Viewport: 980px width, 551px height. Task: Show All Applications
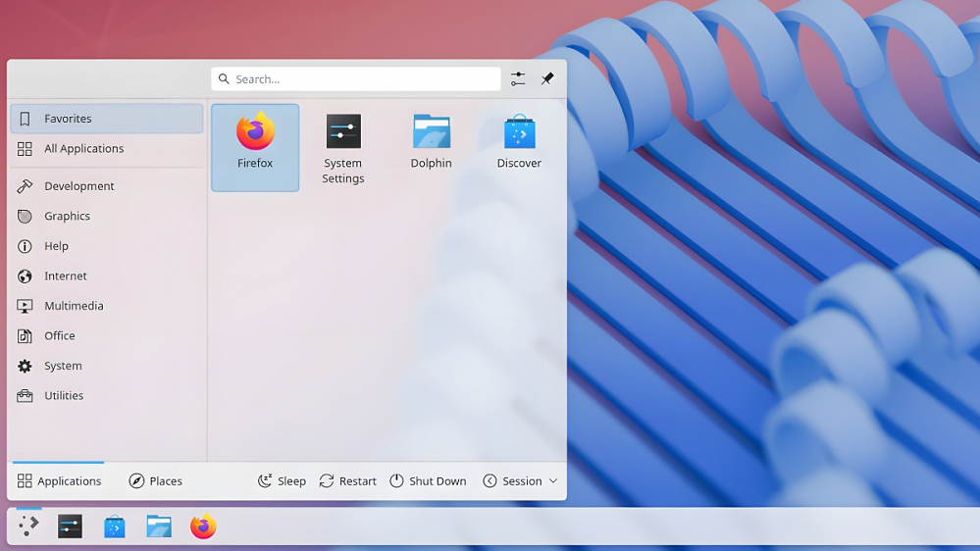click(107, 149)
